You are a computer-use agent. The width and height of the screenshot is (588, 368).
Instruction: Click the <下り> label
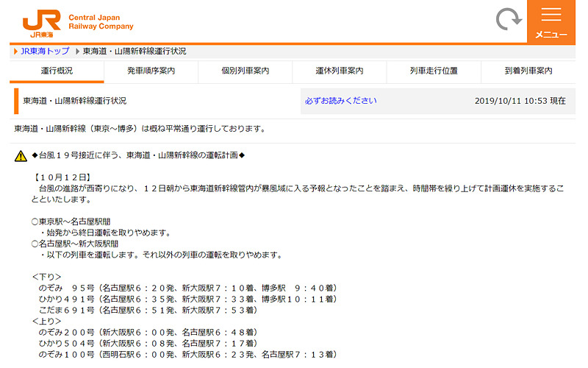click(x=46, y=277)
